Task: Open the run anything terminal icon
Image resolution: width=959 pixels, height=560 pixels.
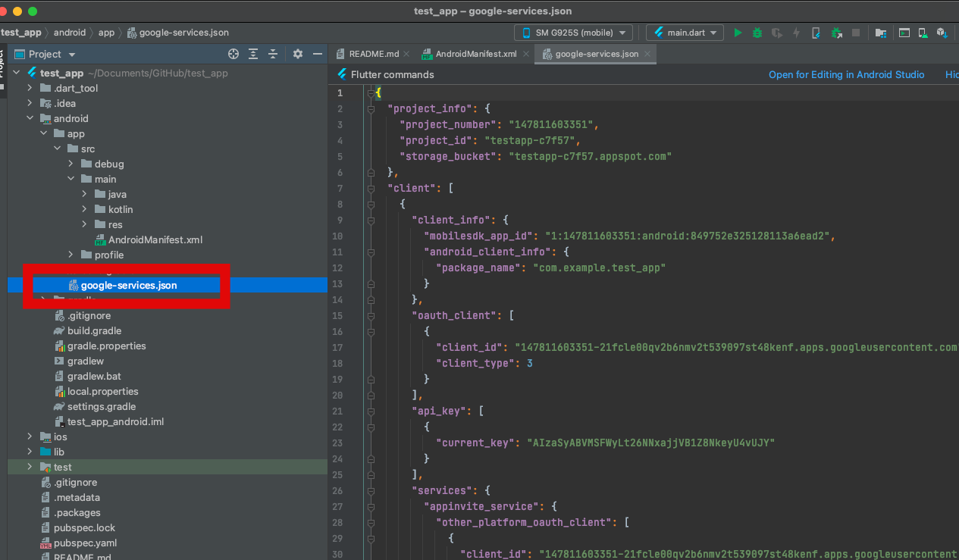Action: coord(904,33)
